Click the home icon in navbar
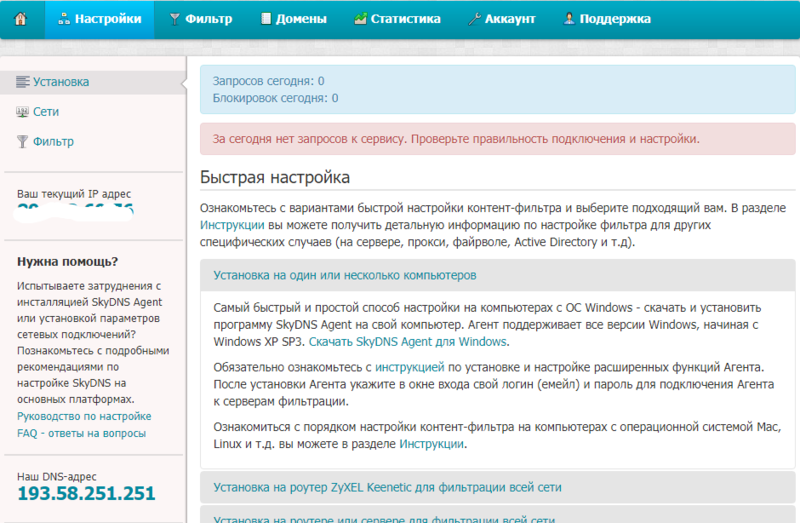 pyautogui.click(x=21, y=18)
